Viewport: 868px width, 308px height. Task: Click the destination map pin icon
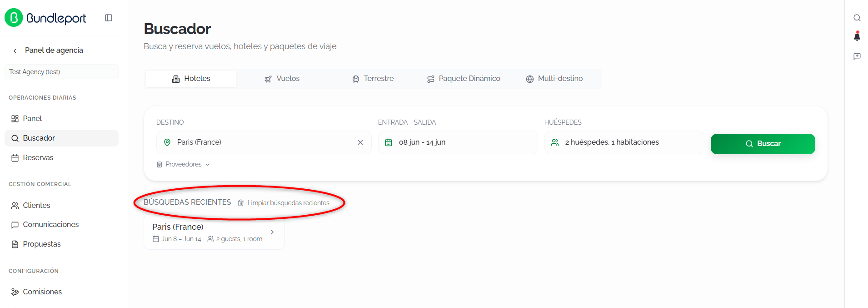(167, 142)
